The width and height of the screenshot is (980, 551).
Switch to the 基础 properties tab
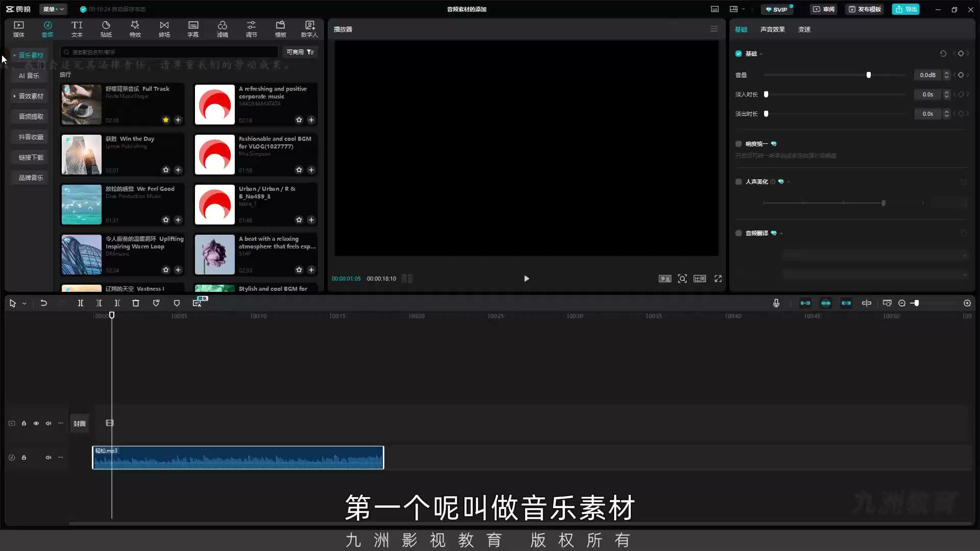pos(741,30)
